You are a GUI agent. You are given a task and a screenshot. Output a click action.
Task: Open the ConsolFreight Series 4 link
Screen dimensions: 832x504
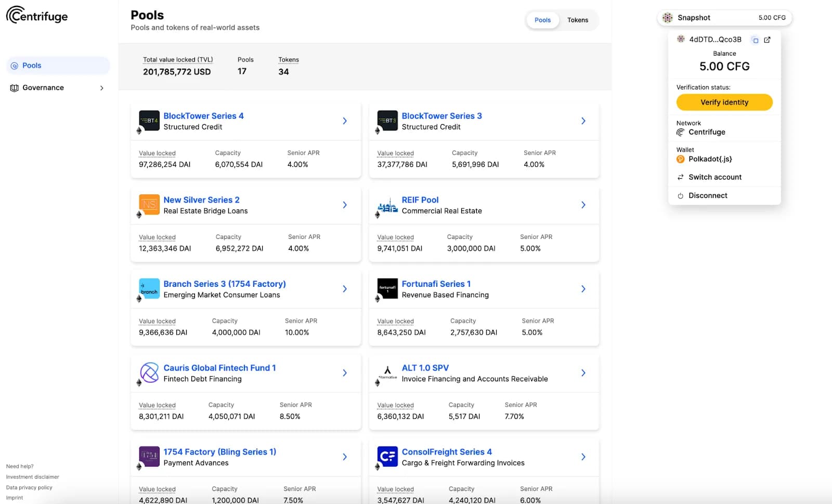pyautogui.click(x=447, y=452)
